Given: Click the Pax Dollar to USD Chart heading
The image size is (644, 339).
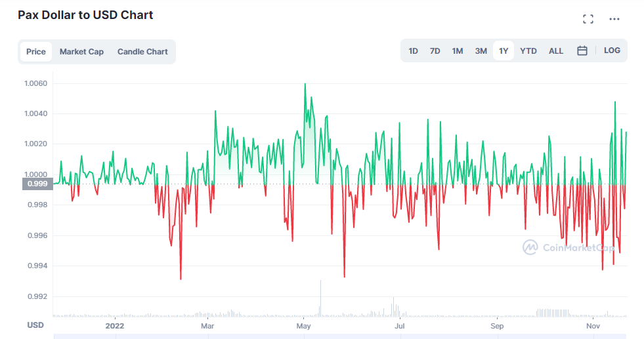Looking at the screenshot, I should click(x=85, y=15).
